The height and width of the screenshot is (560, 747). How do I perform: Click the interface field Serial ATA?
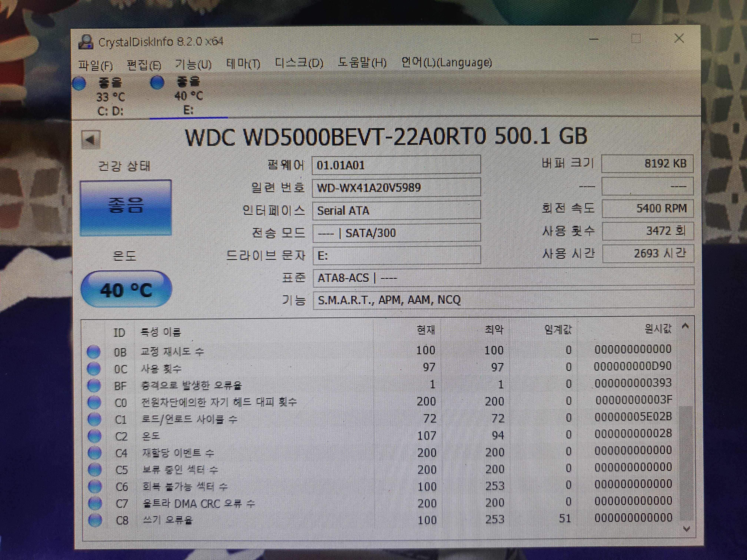(396, 210)
